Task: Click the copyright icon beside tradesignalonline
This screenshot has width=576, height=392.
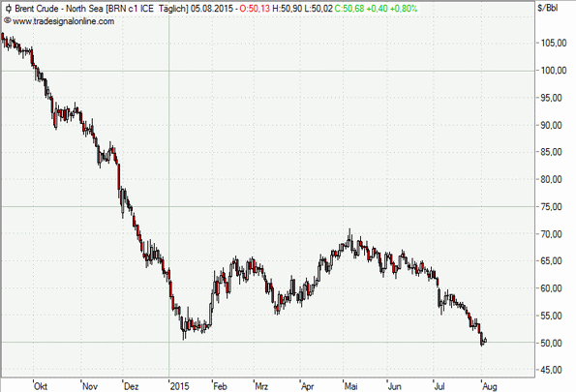Action: click(x=8, y=21)
